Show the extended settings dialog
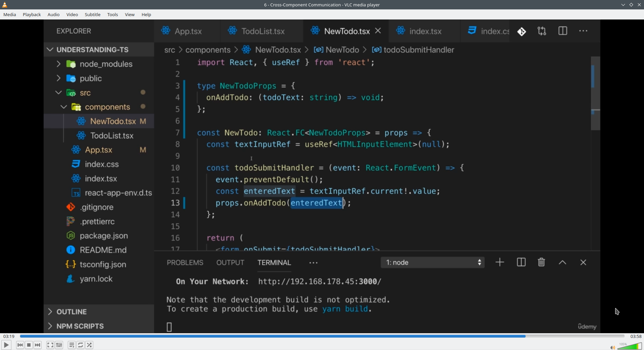644x350 pixels. pyautogui.click(x=59, y=345)
